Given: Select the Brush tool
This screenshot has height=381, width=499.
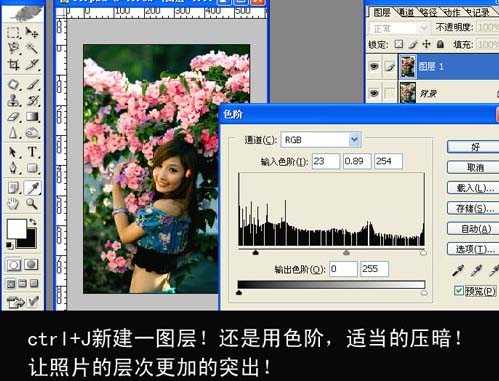Looking at the screenshot, I should tap(32, 84).
